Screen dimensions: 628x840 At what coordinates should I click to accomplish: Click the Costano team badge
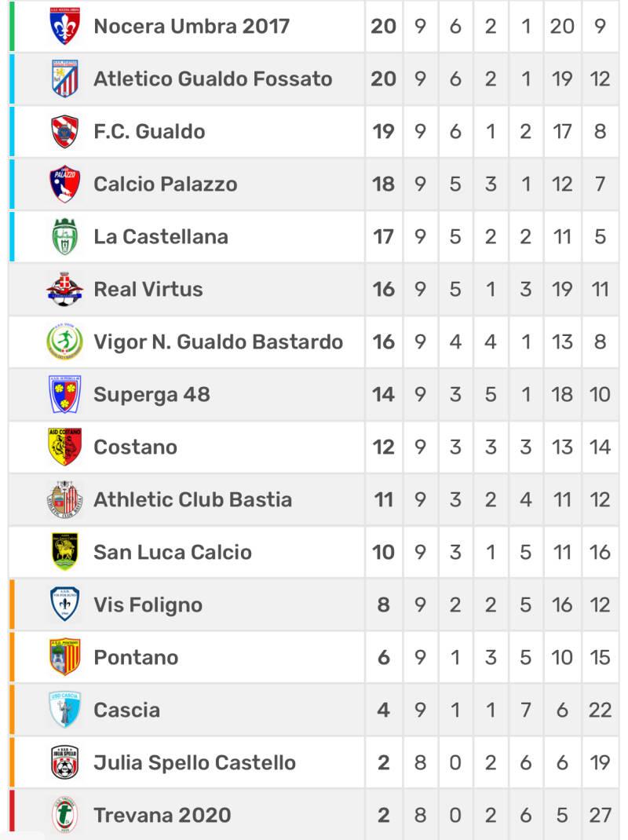[64, 447]
